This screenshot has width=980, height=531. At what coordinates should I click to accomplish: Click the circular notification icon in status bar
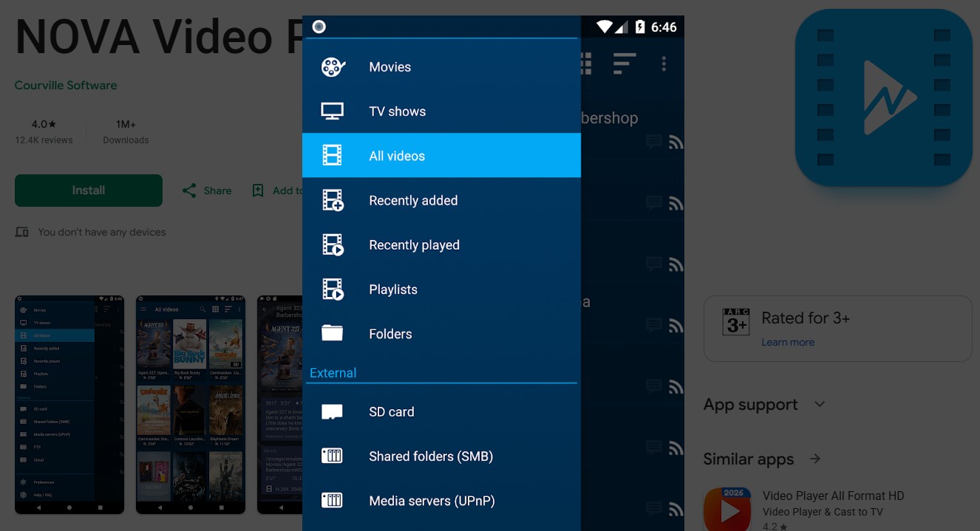tap(319, 27)
